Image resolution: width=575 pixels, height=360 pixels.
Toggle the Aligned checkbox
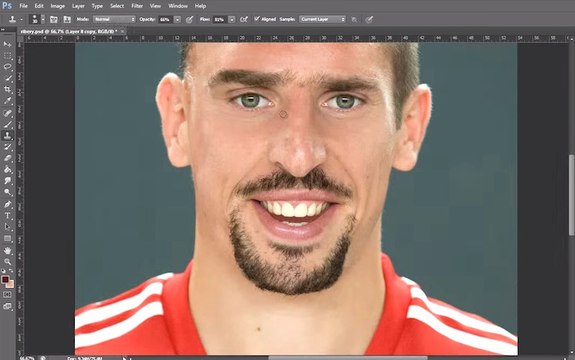click(257, 19)
